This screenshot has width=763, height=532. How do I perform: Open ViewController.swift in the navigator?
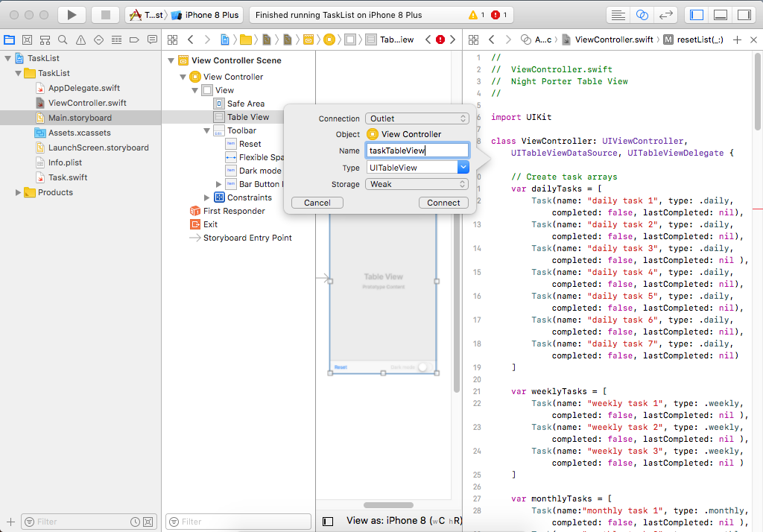click(86, 103)
